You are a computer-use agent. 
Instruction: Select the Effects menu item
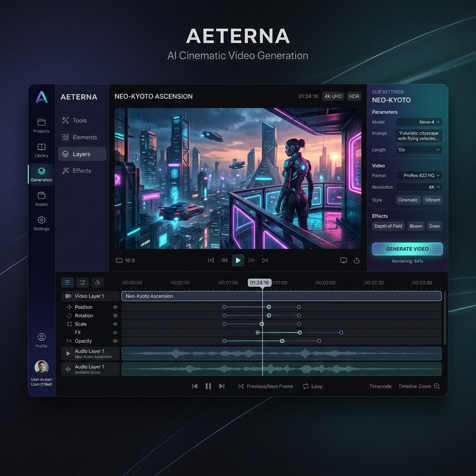(82, 171)
